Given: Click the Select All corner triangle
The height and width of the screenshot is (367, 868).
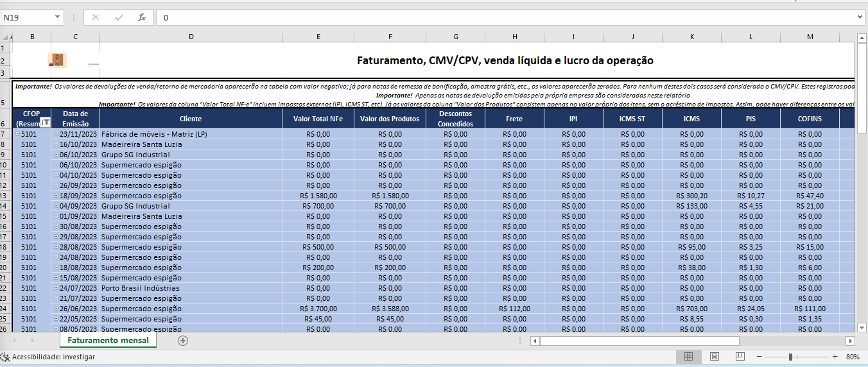Looking at the screenshot, I should (6, 37).
